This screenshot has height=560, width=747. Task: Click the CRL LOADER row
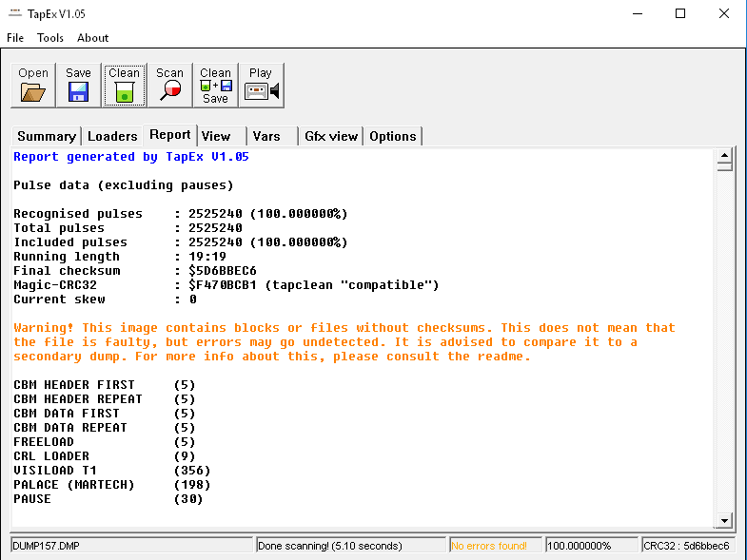(105, 456)
